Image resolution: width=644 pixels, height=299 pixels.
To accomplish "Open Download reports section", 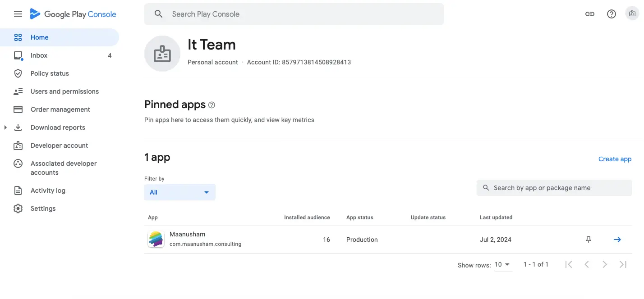I will [60, 127].
